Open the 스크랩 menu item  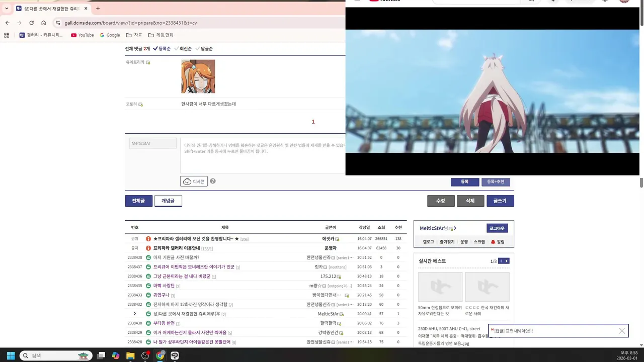pyautogui.click(x=479, y=242)
